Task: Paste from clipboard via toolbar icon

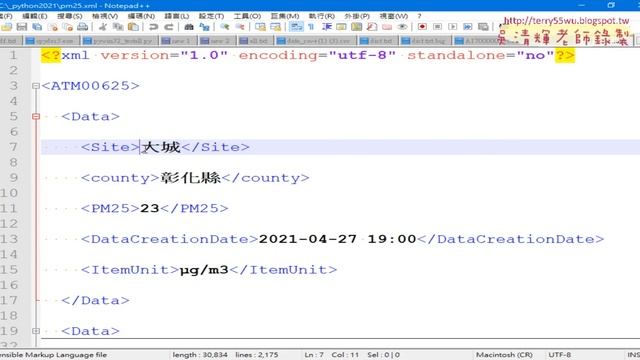Action: (x=133, y=27)
